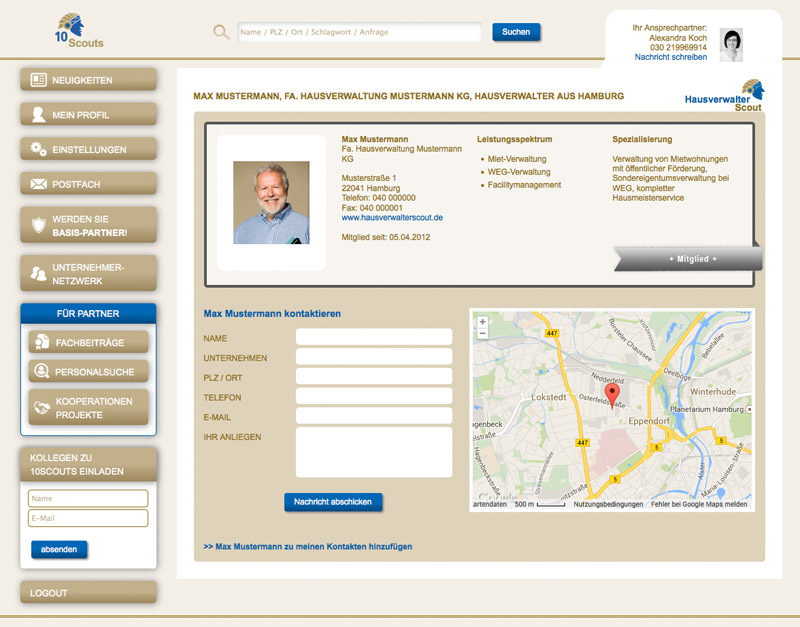Click the magnifier icon beside search field
Viewport: 800px width, 627px height.
click(x=221, y=32)
